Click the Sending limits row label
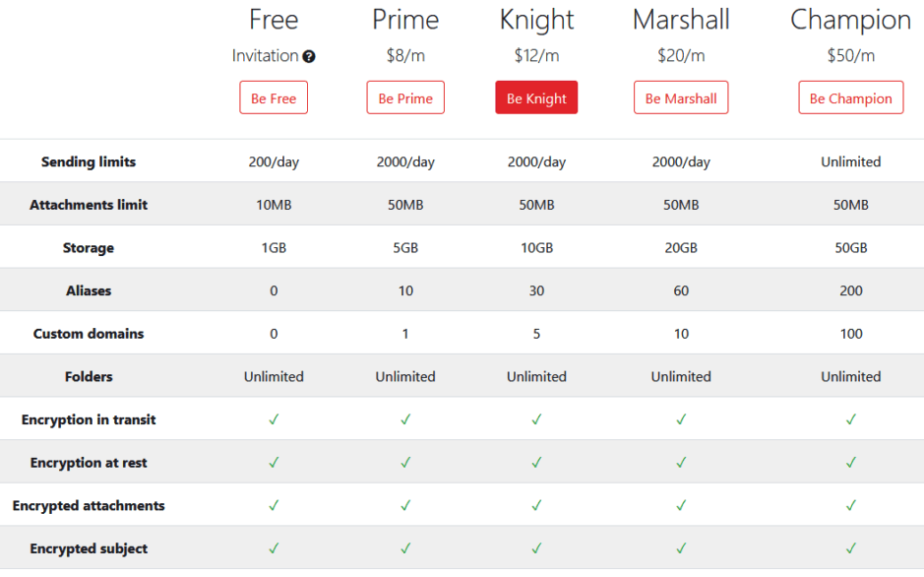Viewport: 924px width, 577px height. tap(89, 161)
